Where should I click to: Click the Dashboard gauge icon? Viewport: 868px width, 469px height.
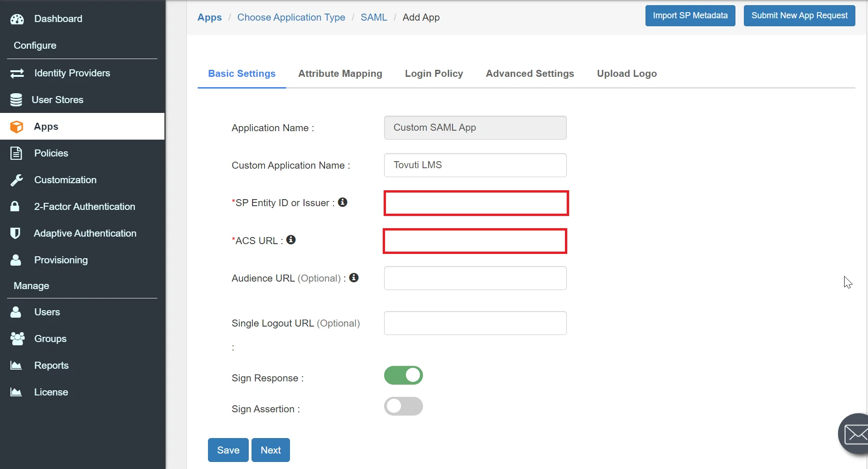17,19
